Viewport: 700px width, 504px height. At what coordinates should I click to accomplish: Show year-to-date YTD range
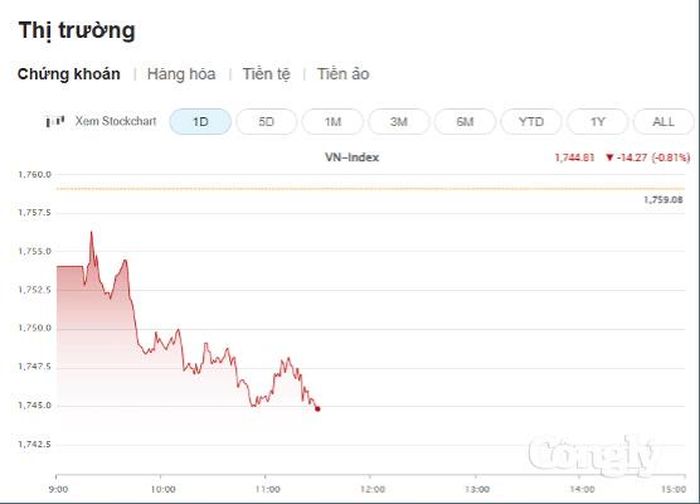point(531,121)
